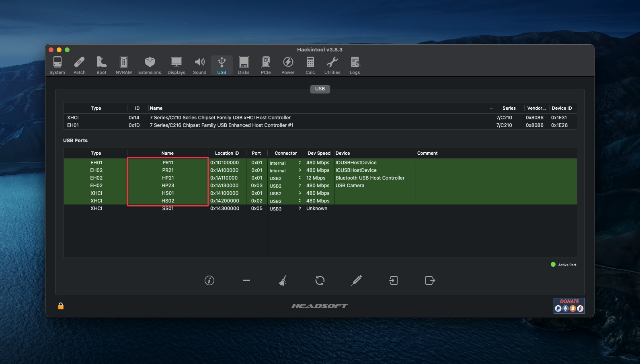
Task: Click the Unknown speed cell
Action: (x=317, y=209)
